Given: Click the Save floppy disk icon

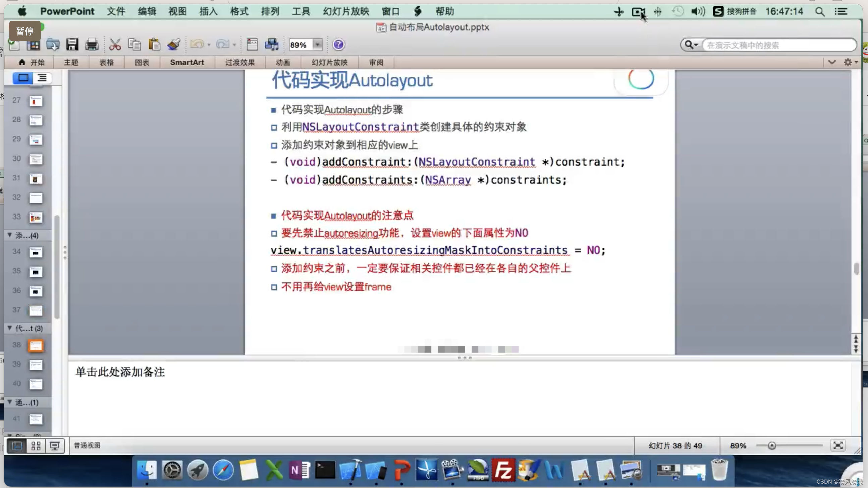Looking at the screenshot, I should point(72,45).
